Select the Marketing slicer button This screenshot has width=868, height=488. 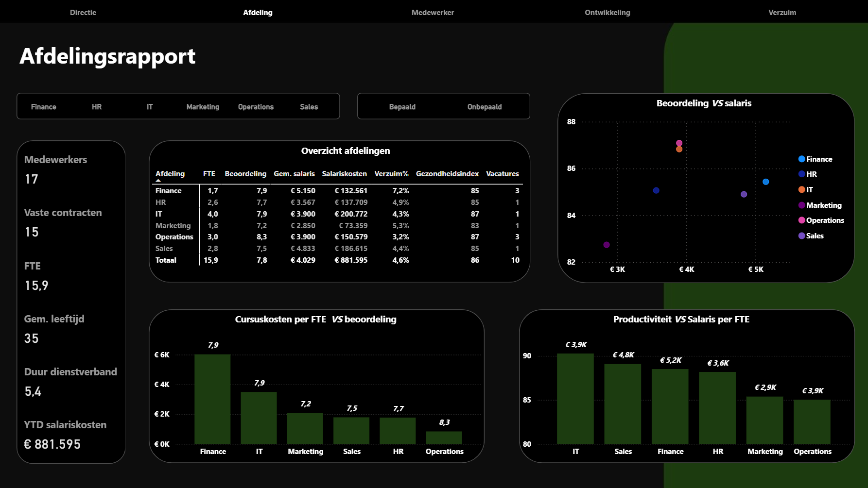click(203, 107)
